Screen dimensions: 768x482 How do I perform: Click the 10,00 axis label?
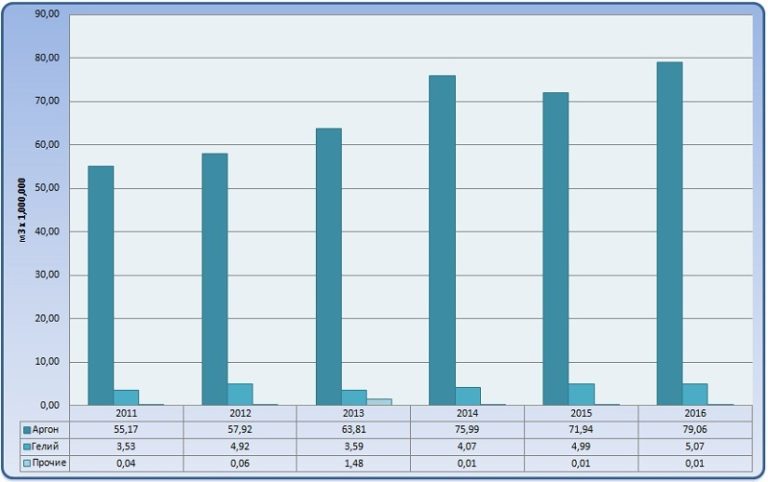click(x=47, y=362)
